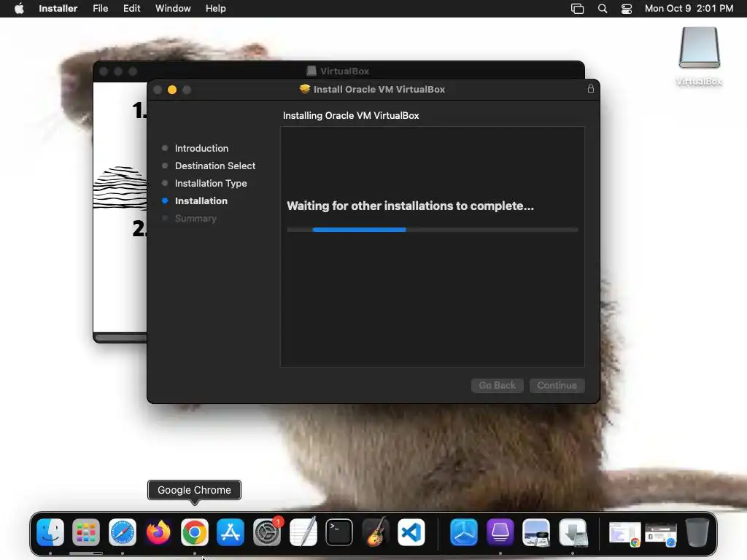
Task: Launch Terminal from the dock
Action: point(339,532)
